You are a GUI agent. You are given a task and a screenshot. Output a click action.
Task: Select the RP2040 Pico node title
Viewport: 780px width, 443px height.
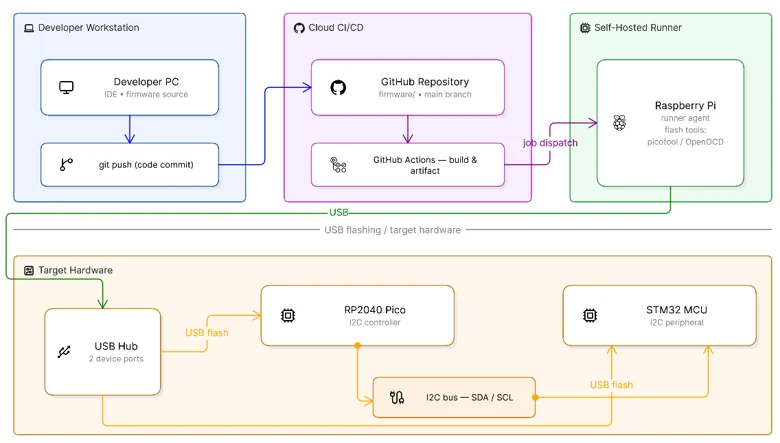[375, 310]
